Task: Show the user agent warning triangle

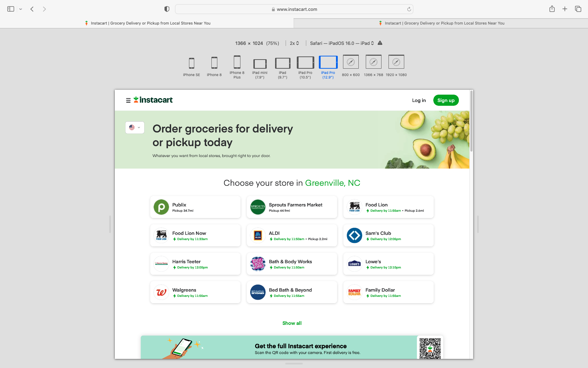Action: [380, 43]
